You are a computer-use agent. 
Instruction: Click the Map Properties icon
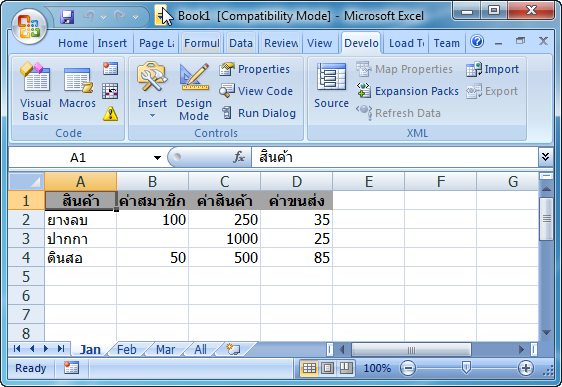click(x=363, y=69)
